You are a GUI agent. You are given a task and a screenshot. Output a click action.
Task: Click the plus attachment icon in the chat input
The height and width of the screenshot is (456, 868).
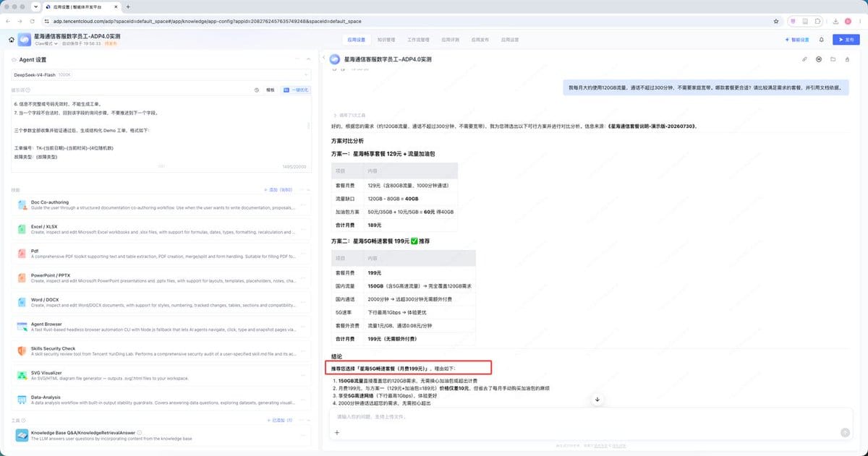[x=337, y=432]
